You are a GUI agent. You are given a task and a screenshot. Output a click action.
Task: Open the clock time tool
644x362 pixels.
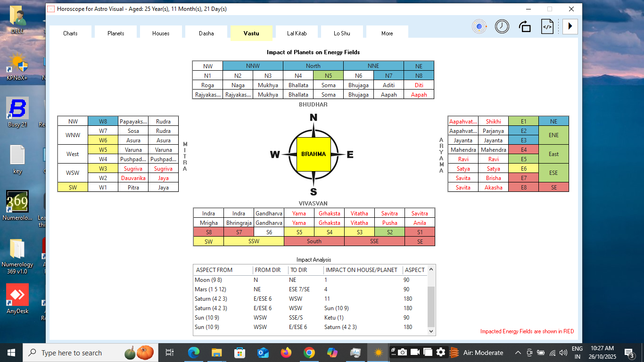pos(502,26)
